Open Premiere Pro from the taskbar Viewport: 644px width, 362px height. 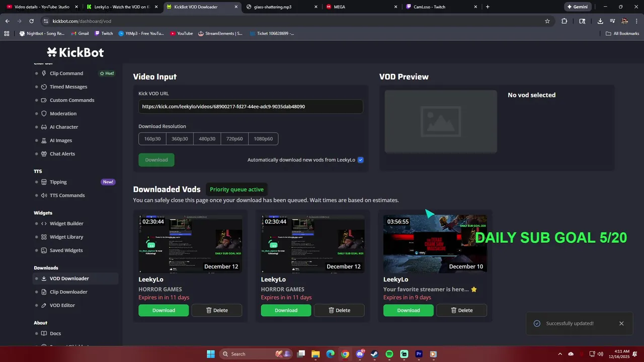[x=419, y=354]
